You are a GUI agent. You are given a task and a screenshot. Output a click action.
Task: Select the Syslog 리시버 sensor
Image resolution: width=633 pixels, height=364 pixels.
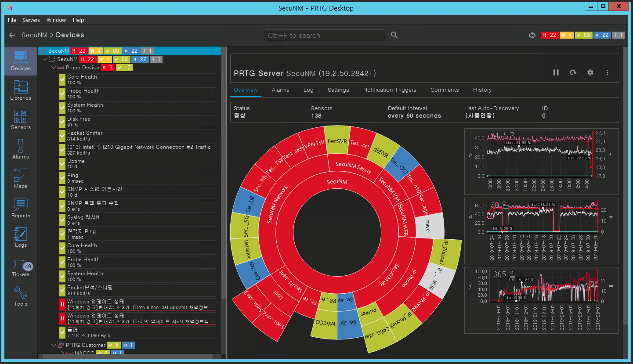pos(137,220)
